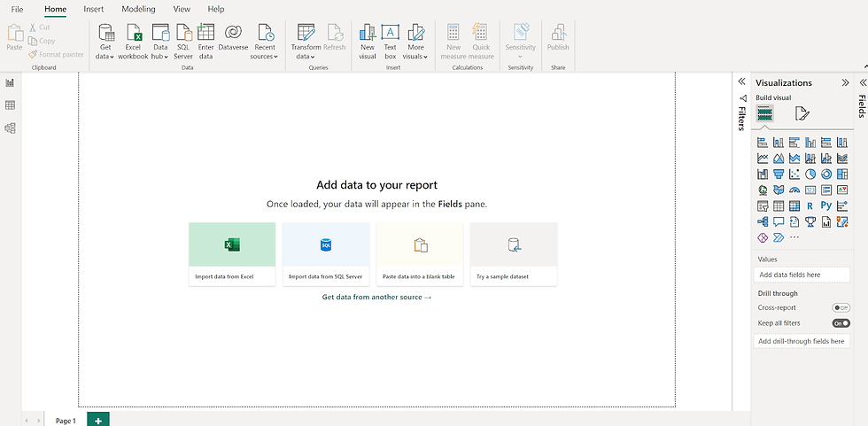Image resolution: width=868 pixels, height=426 pixels.
Task: Click Import data from Excel card
Action: 232,254
